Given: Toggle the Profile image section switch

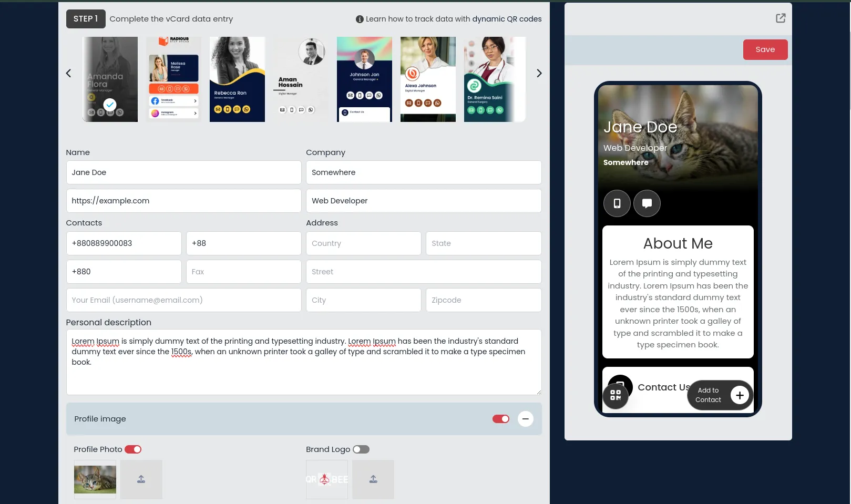Looking at the screenshot, I should coord(500,419).
